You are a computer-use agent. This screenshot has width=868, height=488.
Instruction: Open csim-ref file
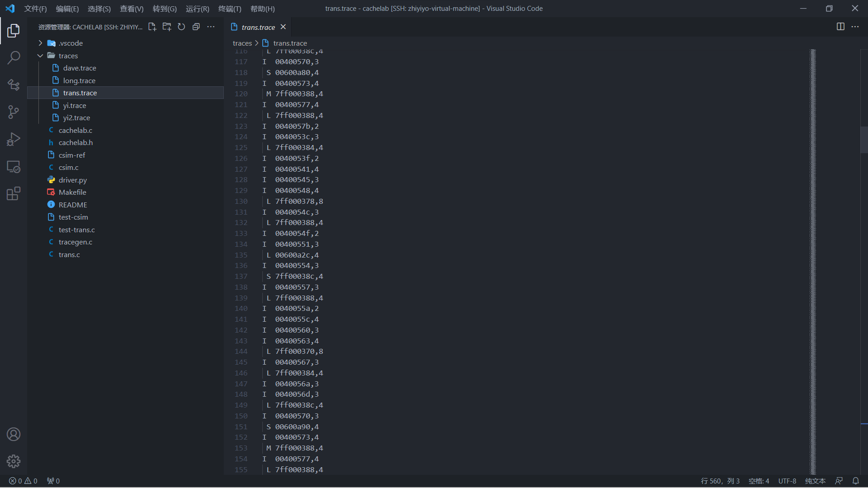(125, 155)
